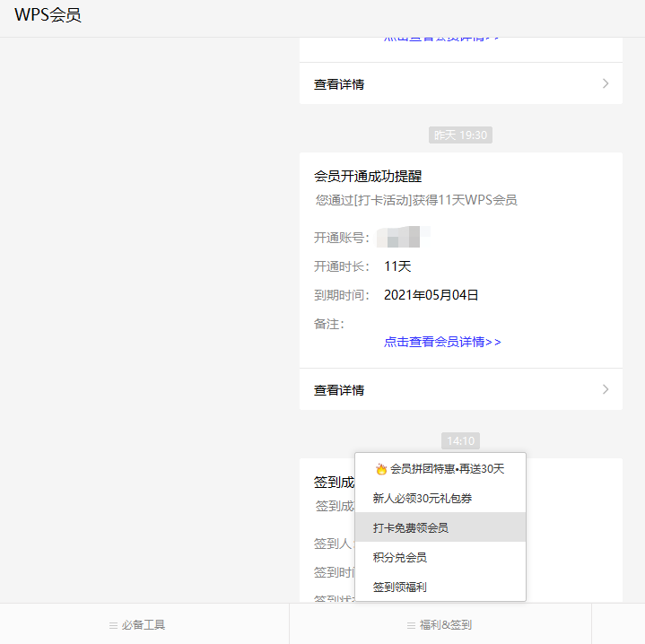Open the 福利&签到 bottom menu
This screenshot has height=644, width=645.
pos(440,624)
